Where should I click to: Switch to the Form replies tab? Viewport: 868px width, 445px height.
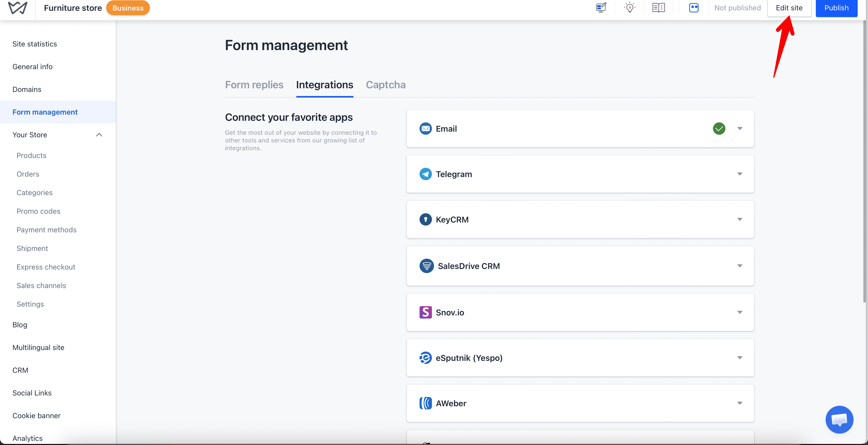(254, 85)
